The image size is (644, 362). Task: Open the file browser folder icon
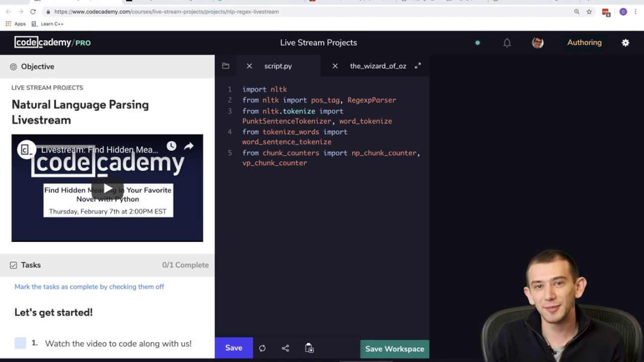point(225,66)
